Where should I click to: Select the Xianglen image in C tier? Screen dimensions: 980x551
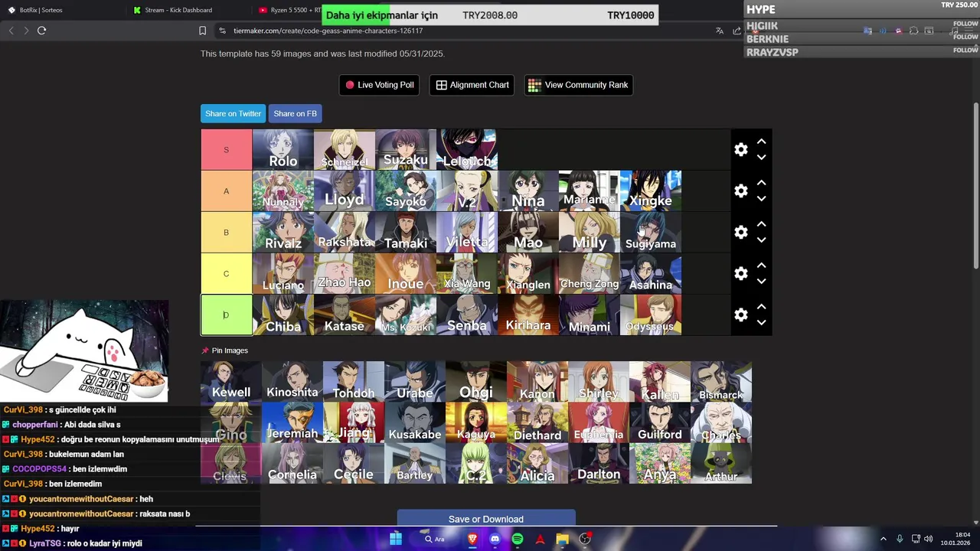(528, 273)
